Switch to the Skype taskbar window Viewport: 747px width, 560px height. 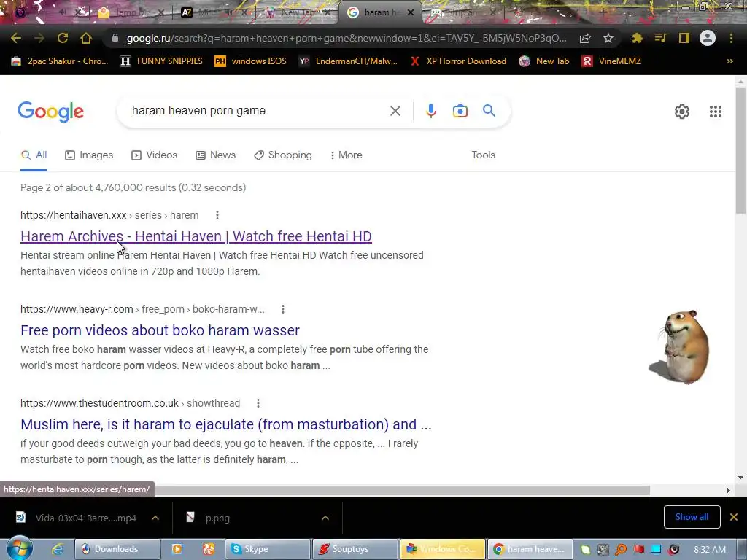[267, 549]
